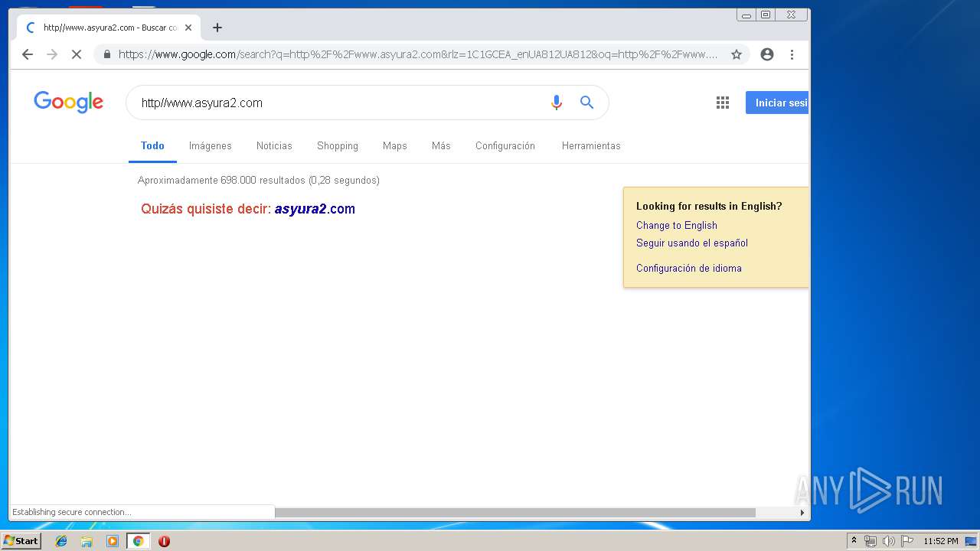
Task: Click the horizontal scrollbar right arrow
Action: [802, 513]
